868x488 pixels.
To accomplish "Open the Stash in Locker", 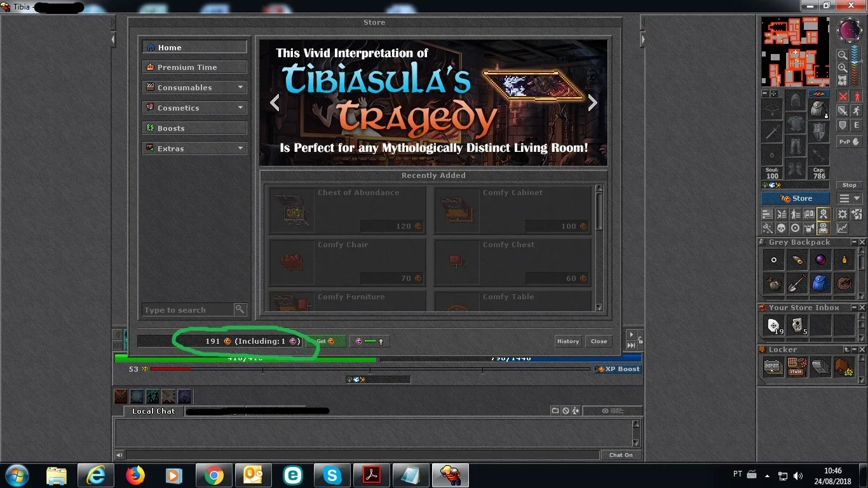I will pos(797,367).
